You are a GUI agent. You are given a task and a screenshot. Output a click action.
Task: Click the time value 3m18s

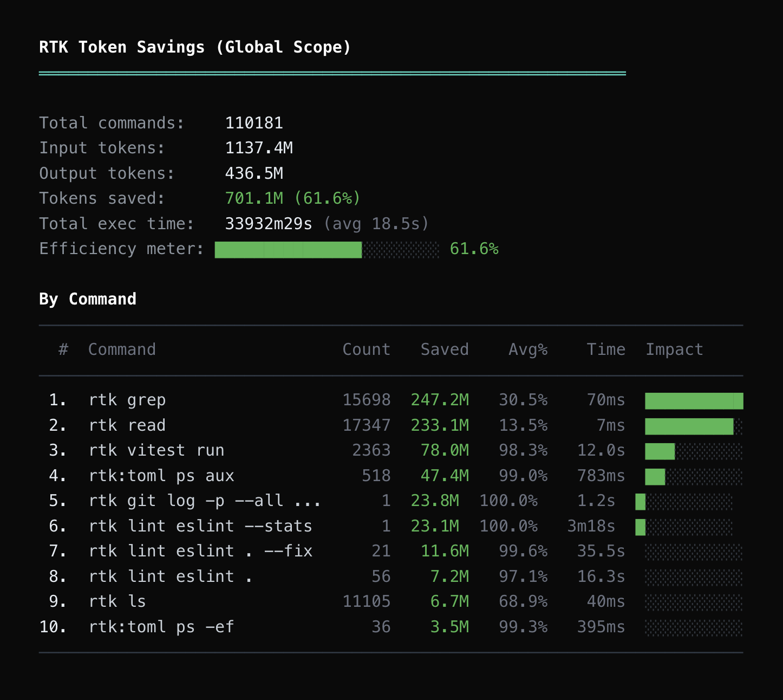591,526
